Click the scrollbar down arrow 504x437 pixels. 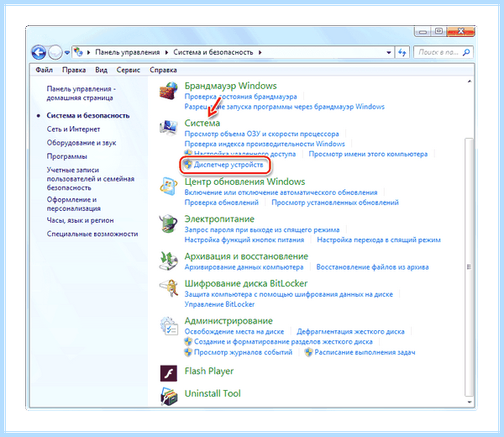point(470,402)
